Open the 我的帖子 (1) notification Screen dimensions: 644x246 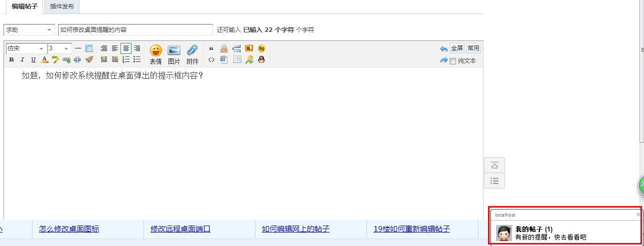pyautogui.click(x=534, y=229)
